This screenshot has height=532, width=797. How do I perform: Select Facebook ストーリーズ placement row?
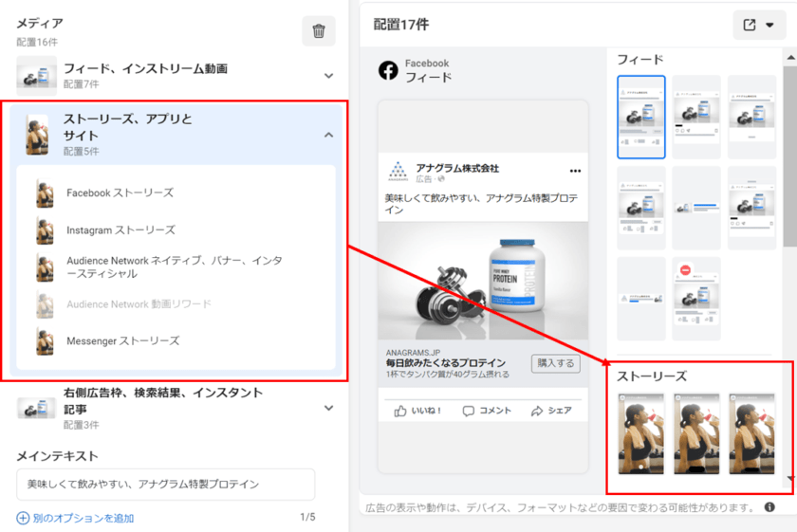[176, 193]
